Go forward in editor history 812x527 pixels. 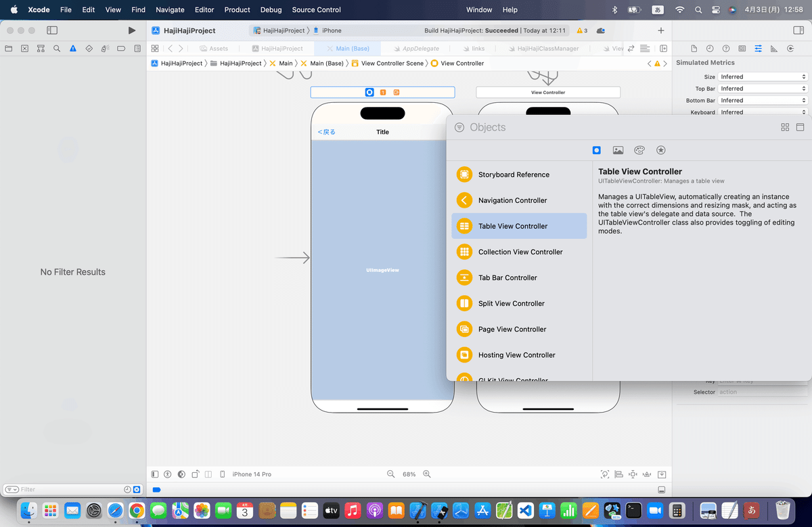[181, 49]
